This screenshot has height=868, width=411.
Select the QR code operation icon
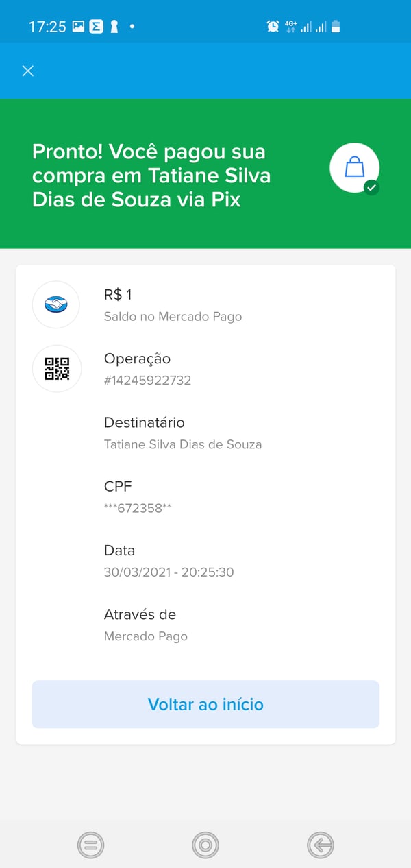(x=55, y=368)
